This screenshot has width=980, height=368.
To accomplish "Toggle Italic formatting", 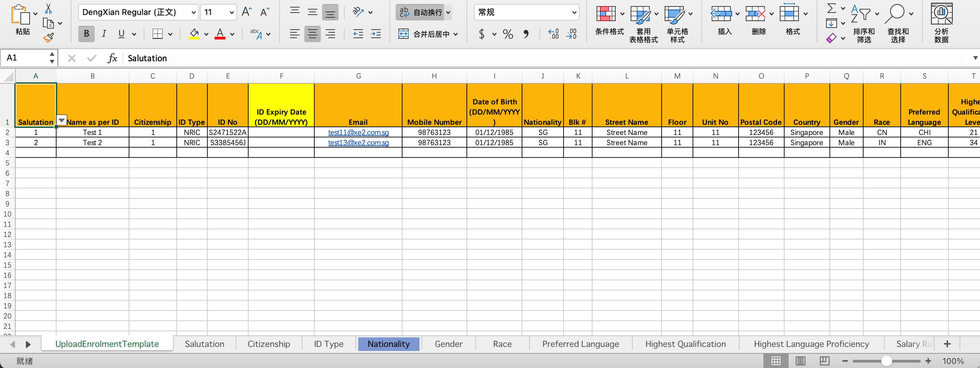I will [104, 34].
